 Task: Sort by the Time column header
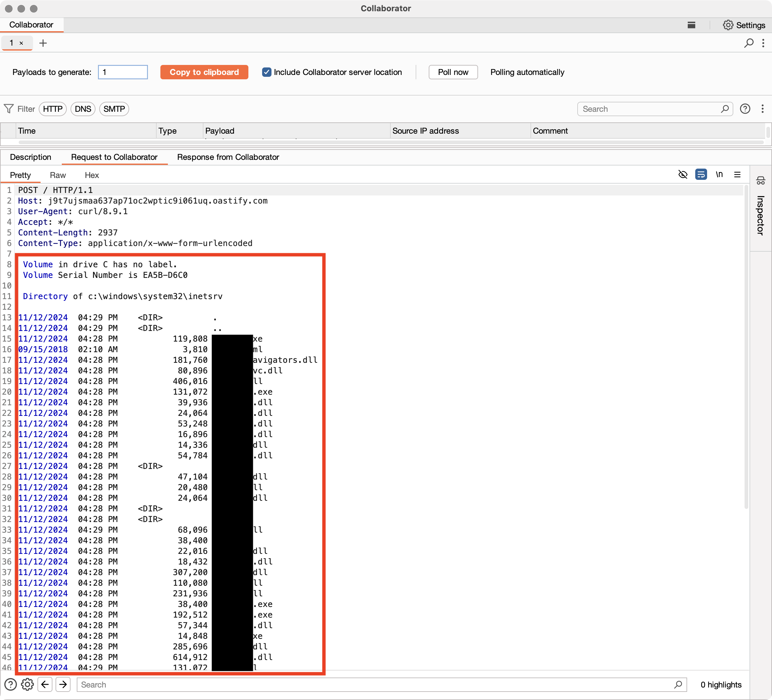pyautogui.click(x=86, y=131)
